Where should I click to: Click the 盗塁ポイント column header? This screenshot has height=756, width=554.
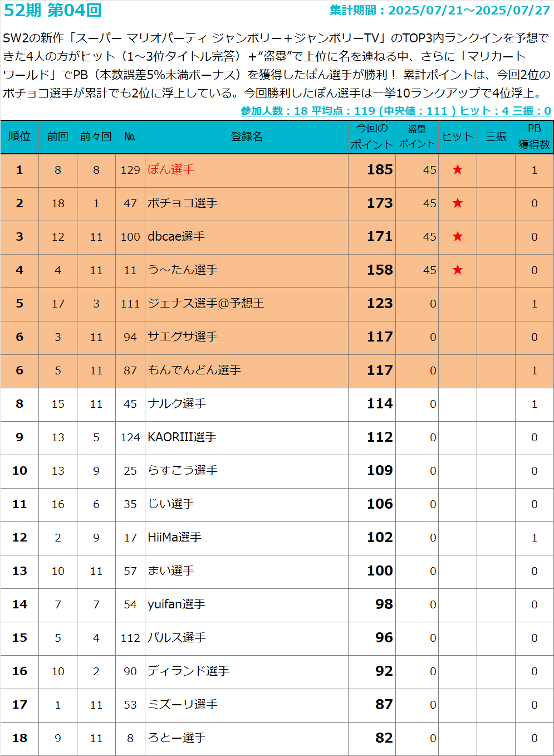(416, 136)
